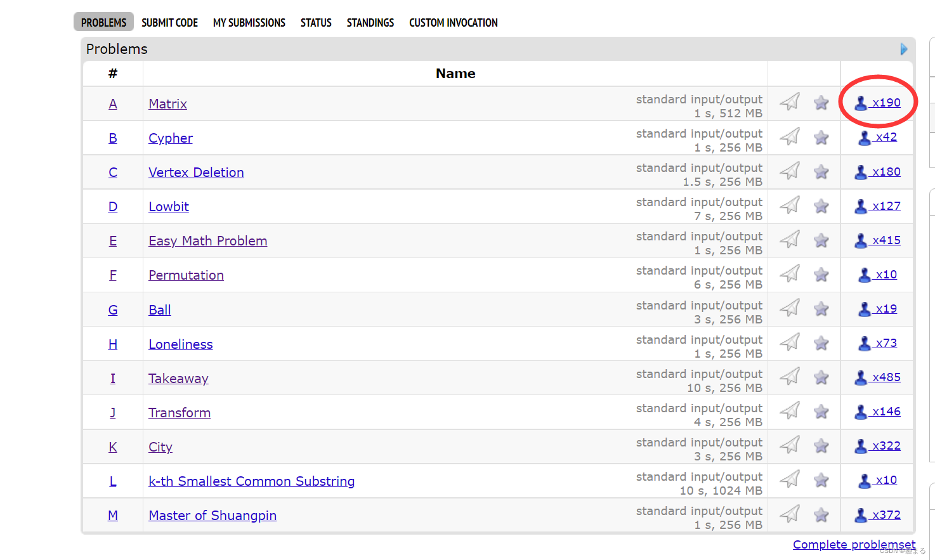This screenshot has height=560, width=935.
Task: Open Master of Shuangpin link
Action: tap(213, 516)
